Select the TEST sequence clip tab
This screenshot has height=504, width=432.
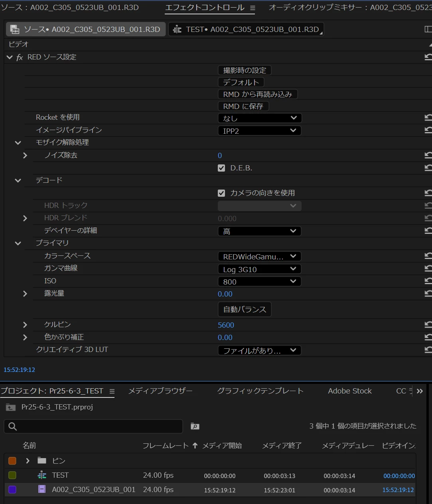coord(246,29)
